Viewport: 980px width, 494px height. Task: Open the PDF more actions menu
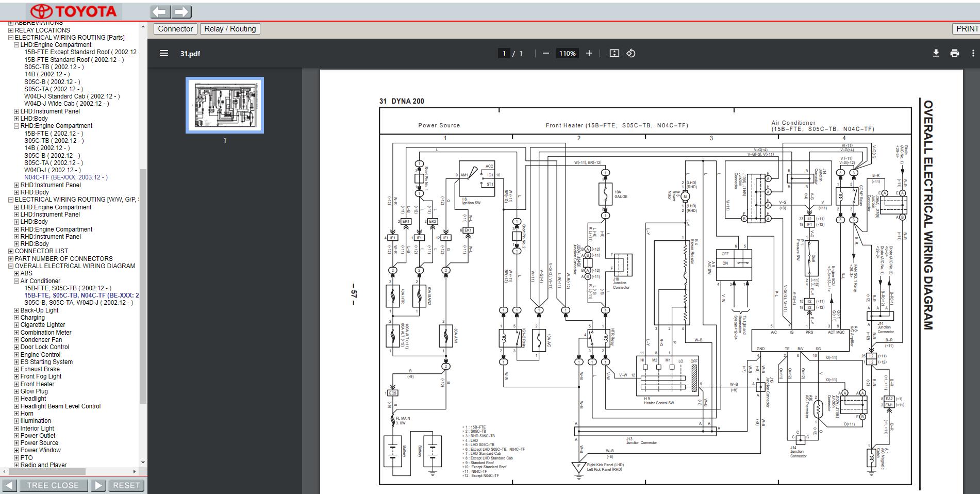click(x=973, y=53)
